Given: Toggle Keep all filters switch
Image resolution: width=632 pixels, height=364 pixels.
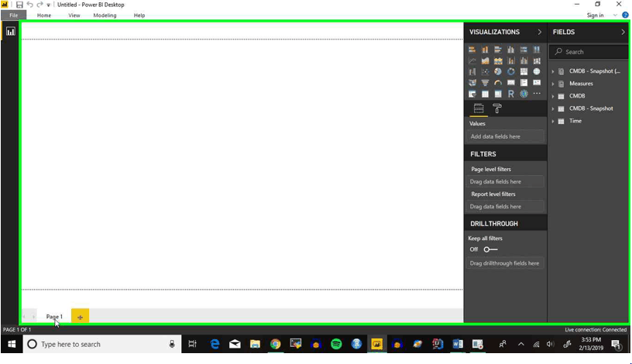Looking at the screenshot, I should click(490, 249).
